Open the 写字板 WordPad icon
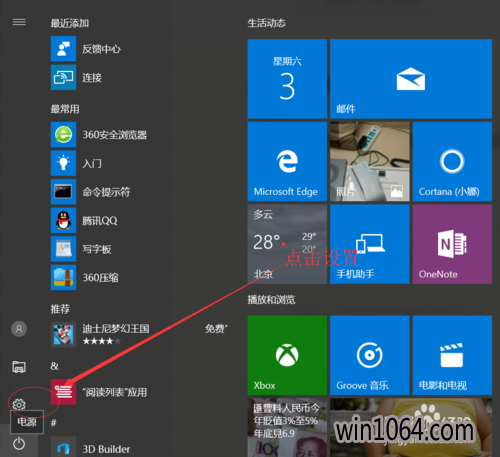The image size is (500, 457). click(63, 249)
